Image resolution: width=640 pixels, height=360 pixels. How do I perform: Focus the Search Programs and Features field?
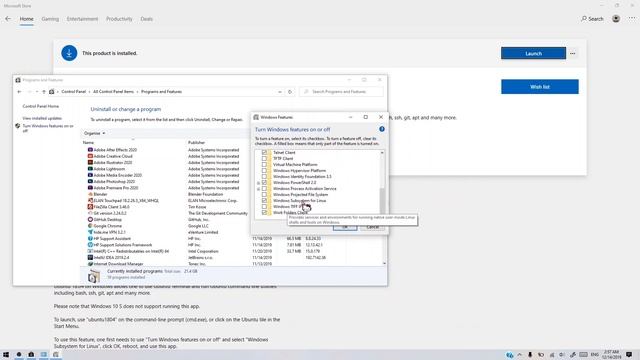[x=341, y=92]
